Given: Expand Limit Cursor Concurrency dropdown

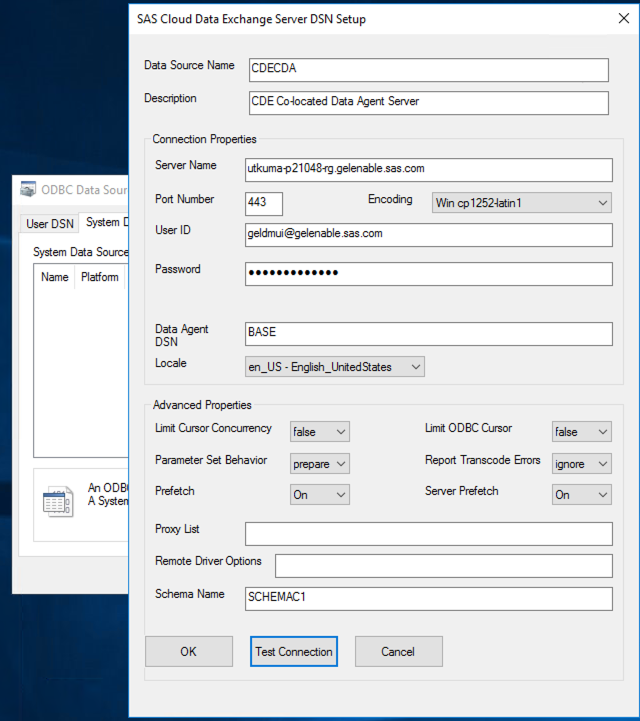Looking at the screenshot, I should (320, 431).
